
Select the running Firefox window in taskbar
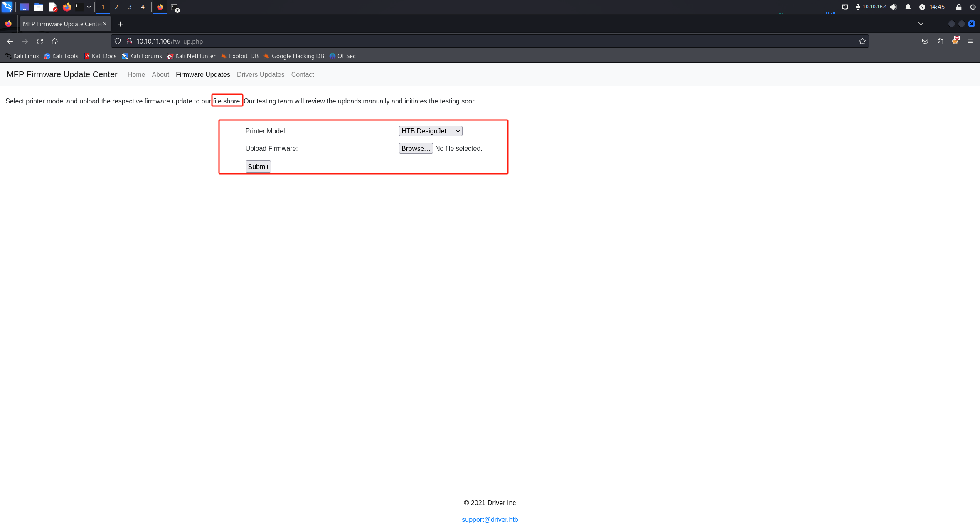coord(160,7)
